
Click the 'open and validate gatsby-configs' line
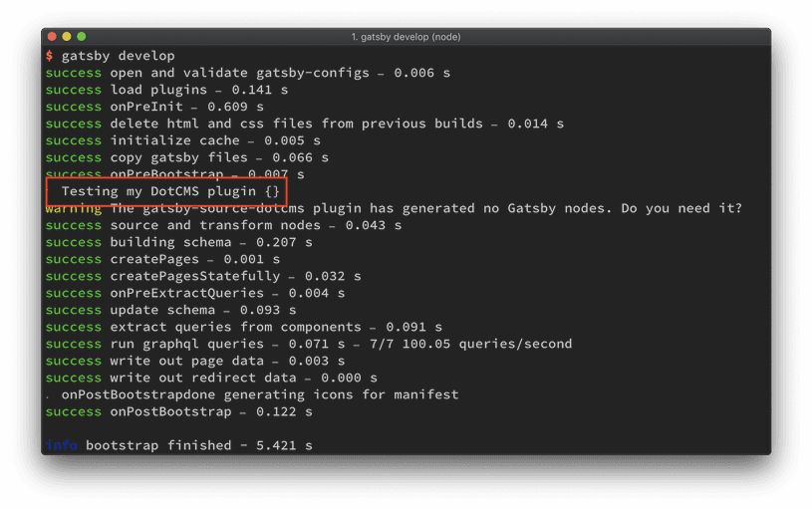[247, 73]
